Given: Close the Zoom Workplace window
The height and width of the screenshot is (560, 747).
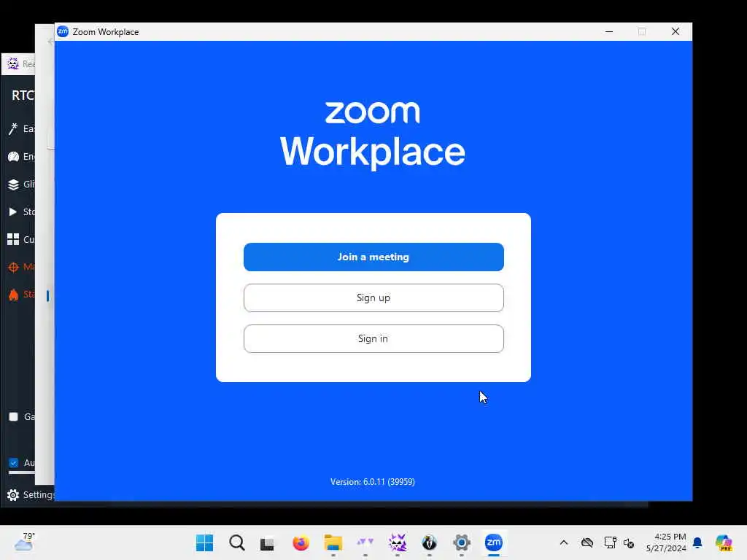Looking at the screenshot, I should 676,31.
